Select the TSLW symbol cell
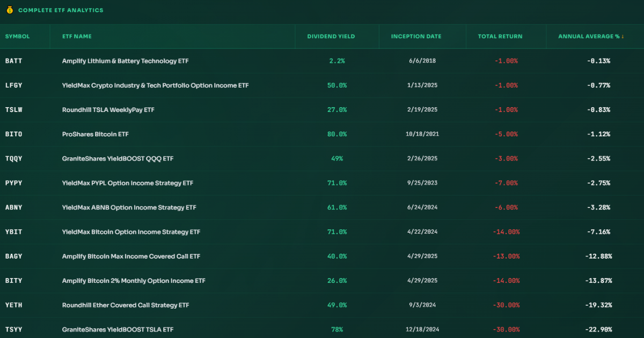 coord(14,110)
